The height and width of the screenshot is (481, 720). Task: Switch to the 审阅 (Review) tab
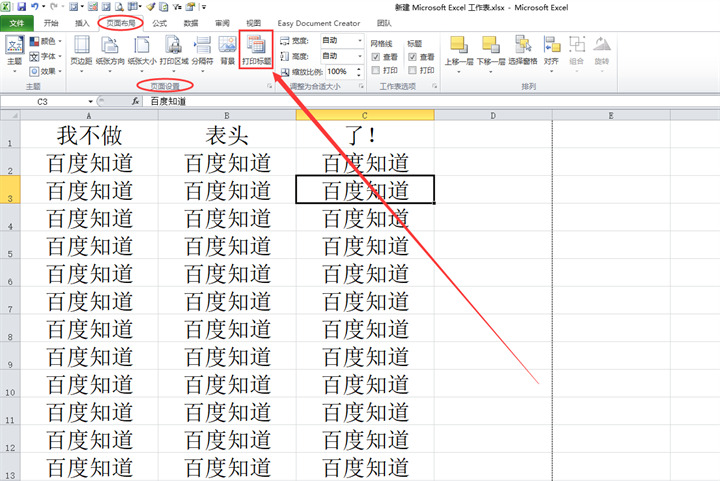click(222, 23)
